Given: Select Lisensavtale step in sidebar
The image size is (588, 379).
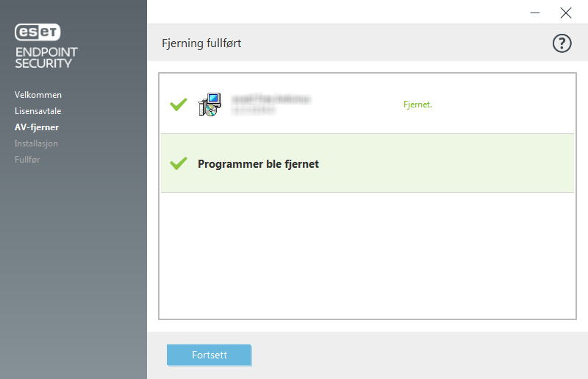Looking at the screenshot, I should click(x=38, y=111).
